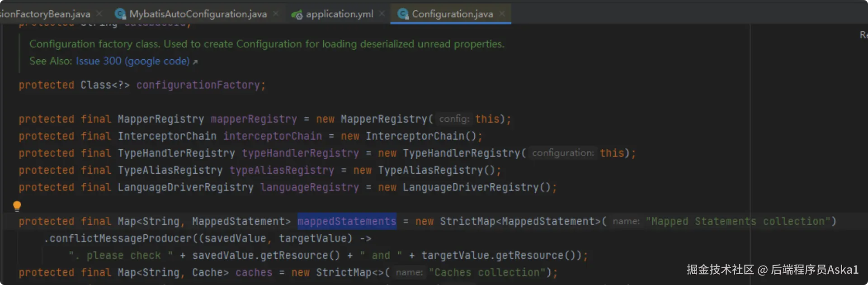The height and width of the screenshot is (285, 868).
Task: Click the languageRegistry field name
Action: coord(309,187)
